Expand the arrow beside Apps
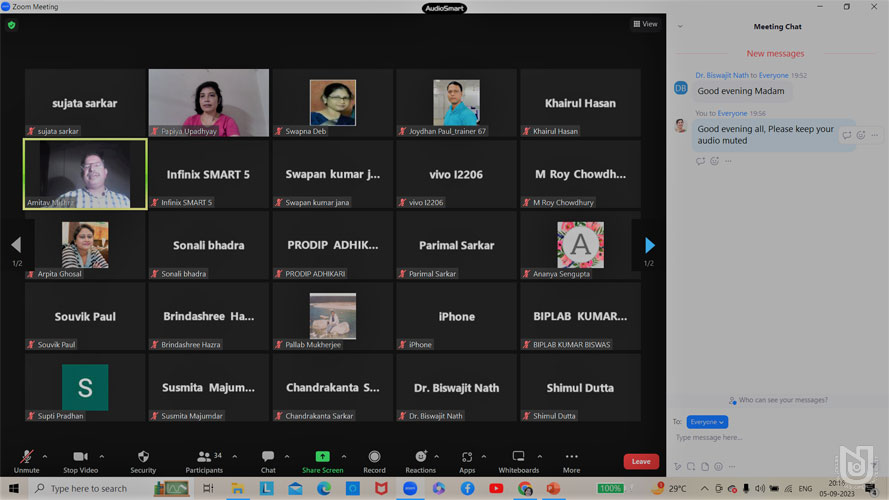Screen dimensions: 889x500 pyautogui.click(x=484, y=456)
